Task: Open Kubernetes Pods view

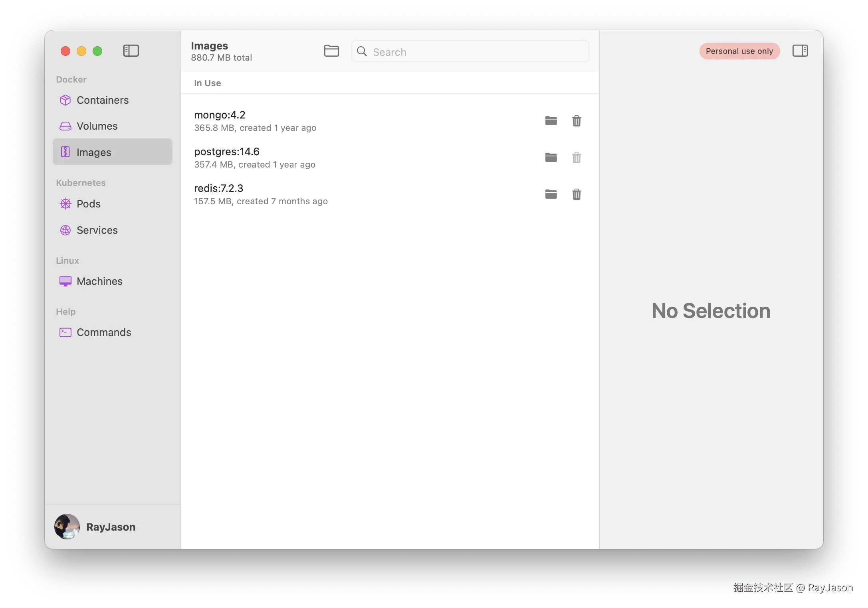Action: (x=88, y=204)
